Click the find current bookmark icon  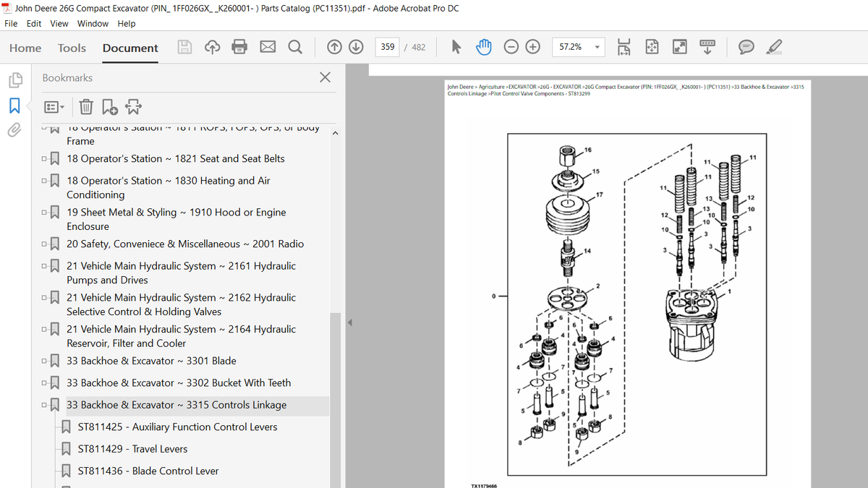(x=134, y=107)
